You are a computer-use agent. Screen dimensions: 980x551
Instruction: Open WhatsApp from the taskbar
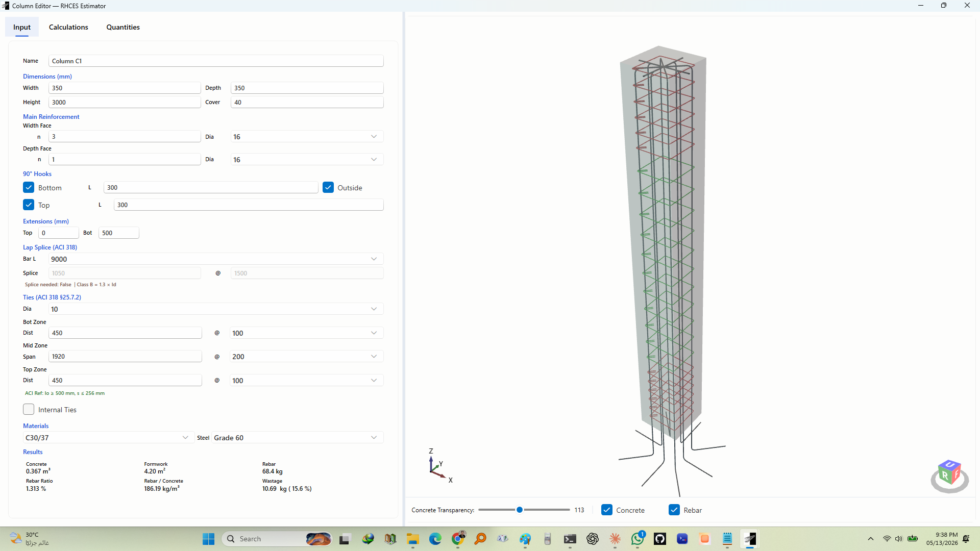pos(638,539)
